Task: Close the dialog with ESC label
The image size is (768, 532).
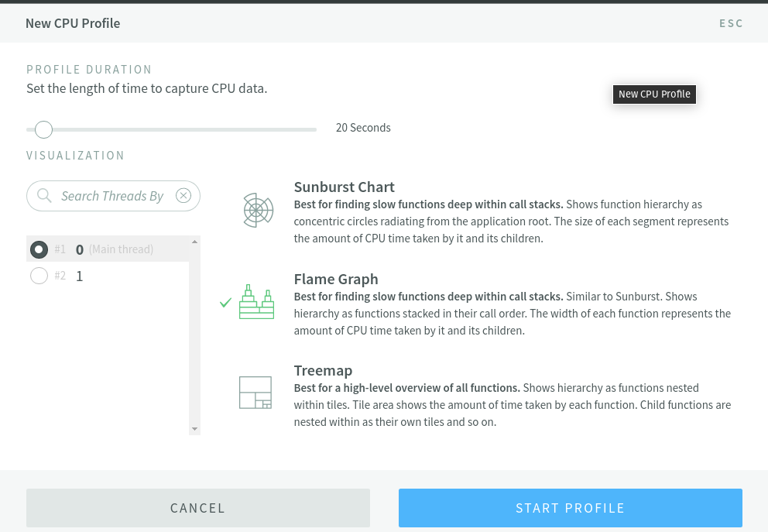Action: 731,23
